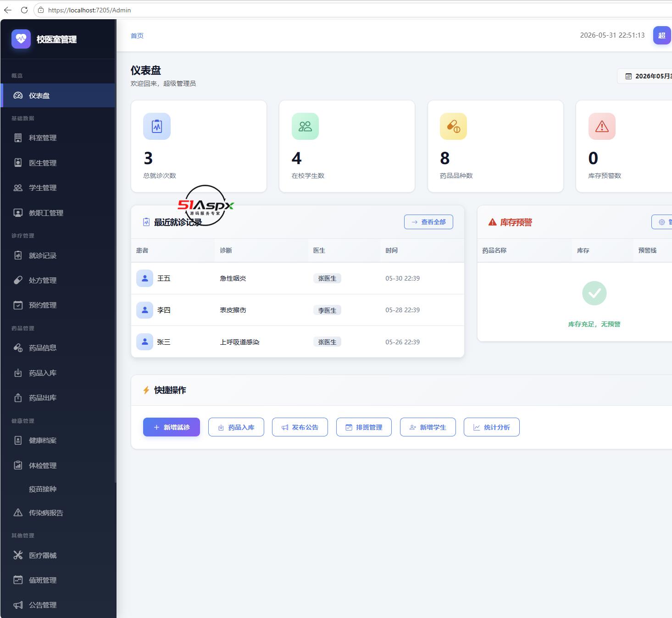The width and height of the screenshot is (672, 618).
Task: Click the staff icon for 教职工管理
Action: 18,213
